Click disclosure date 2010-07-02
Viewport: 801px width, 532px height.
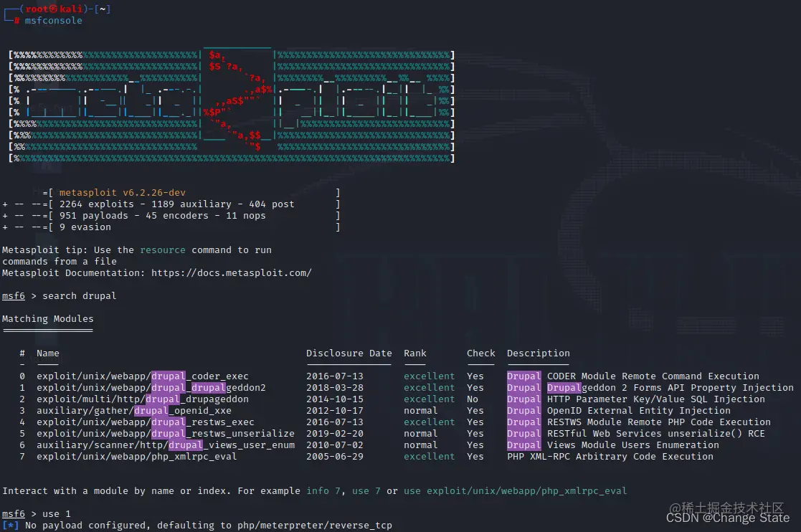pos(335,445)
